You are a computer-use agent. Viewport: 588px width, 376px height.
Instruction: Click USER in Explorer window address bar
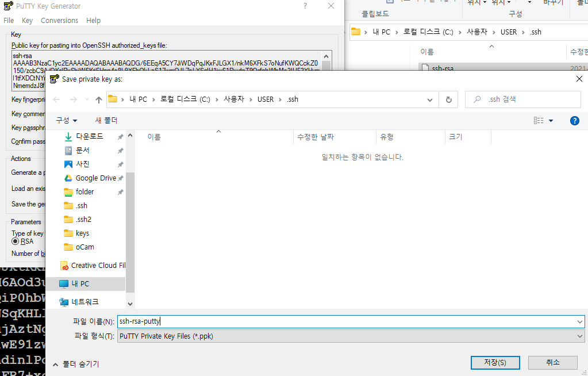tap(509, 32)
